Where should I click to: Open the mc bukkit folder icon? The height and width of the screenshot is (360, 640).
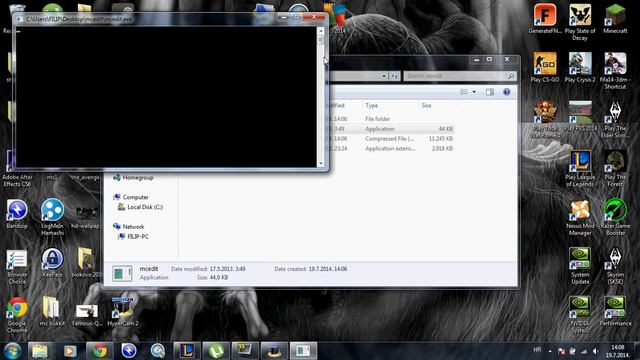point(51,311)
